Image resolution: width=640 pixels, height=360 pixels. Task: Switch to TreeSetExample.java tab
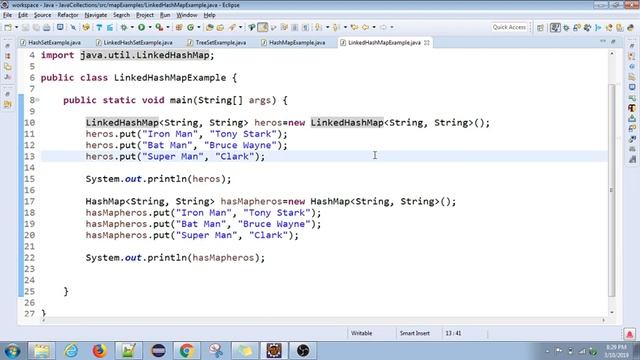(x=217, y=42)
